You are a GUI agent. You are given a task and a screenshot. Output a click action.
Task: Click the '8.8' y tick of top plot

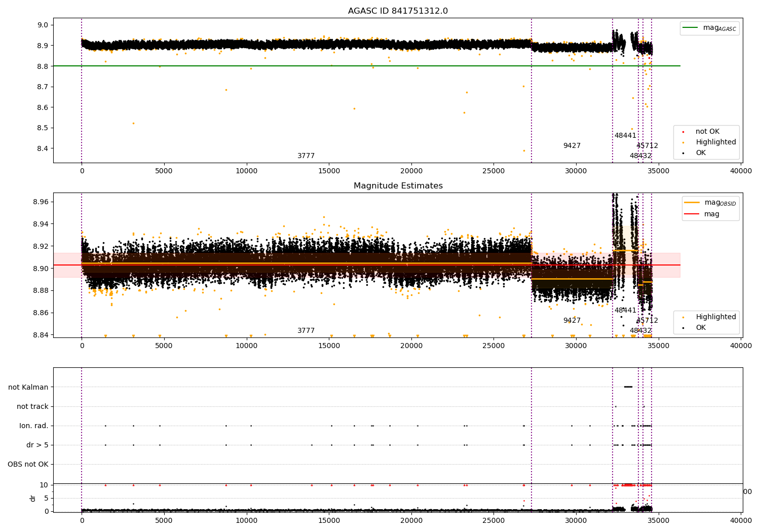(x=43, y=66)
